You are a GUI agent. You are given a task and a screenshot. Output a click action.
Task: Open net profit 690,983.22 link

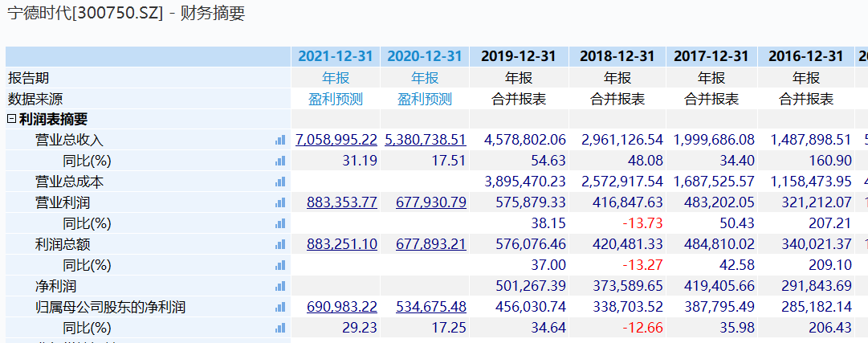tap(342, 307)
